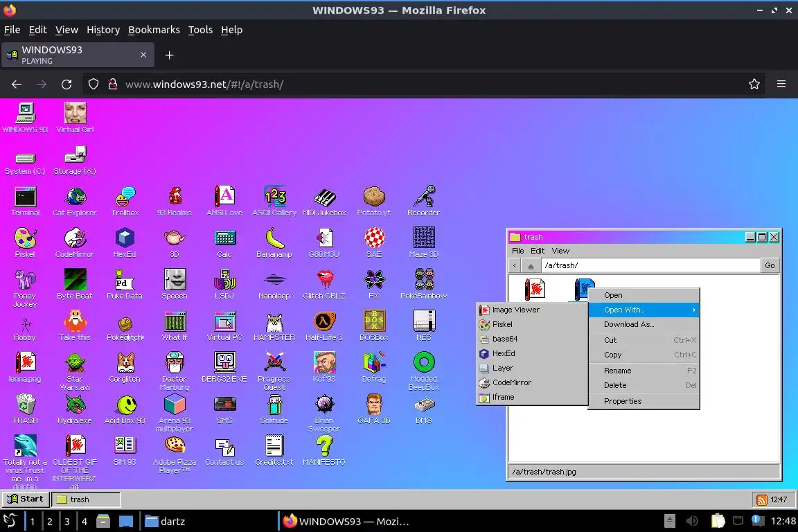
Task: Open Edit menu in trash window
Action: coord(538,251)
